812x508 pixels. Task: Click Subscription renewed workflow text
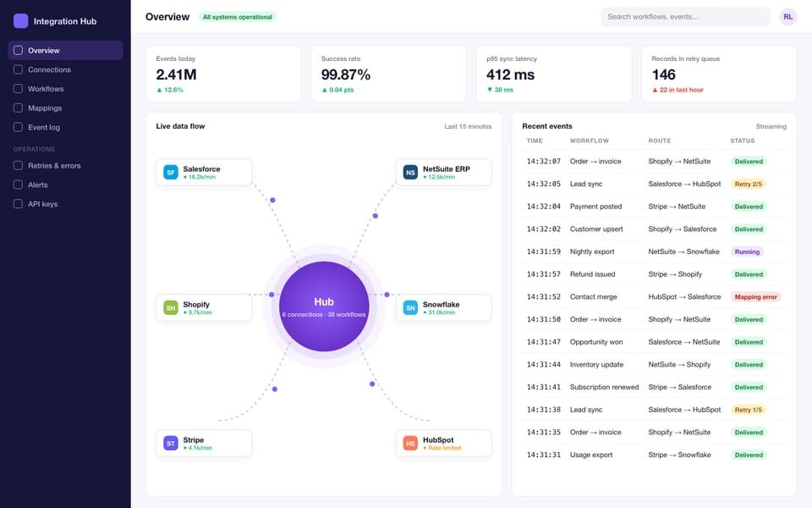coord(604,387)
